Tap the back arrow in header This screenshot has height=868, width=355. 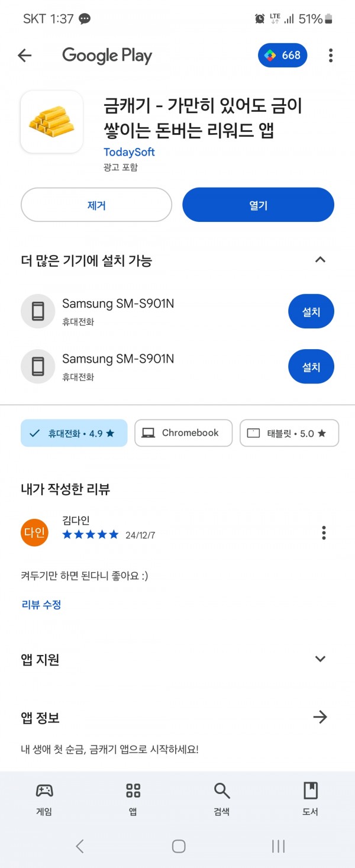(x=24, y=56)
